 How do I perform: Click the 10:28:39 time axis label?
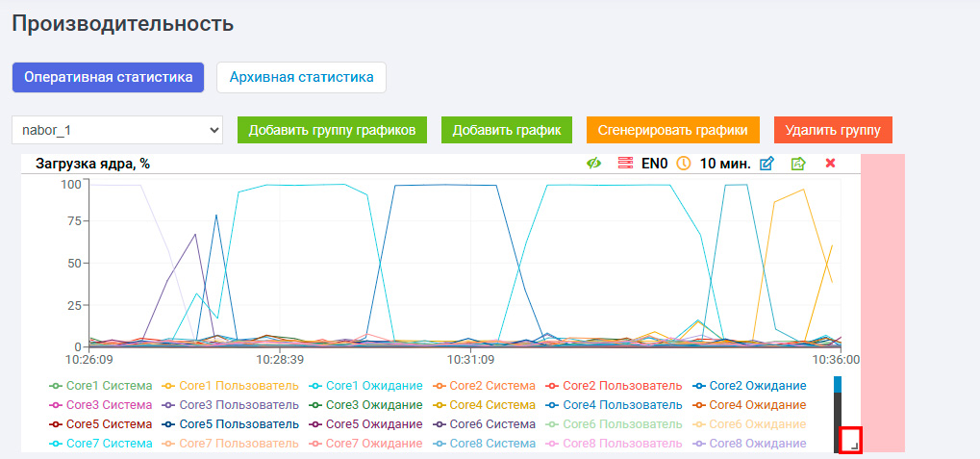279,360
